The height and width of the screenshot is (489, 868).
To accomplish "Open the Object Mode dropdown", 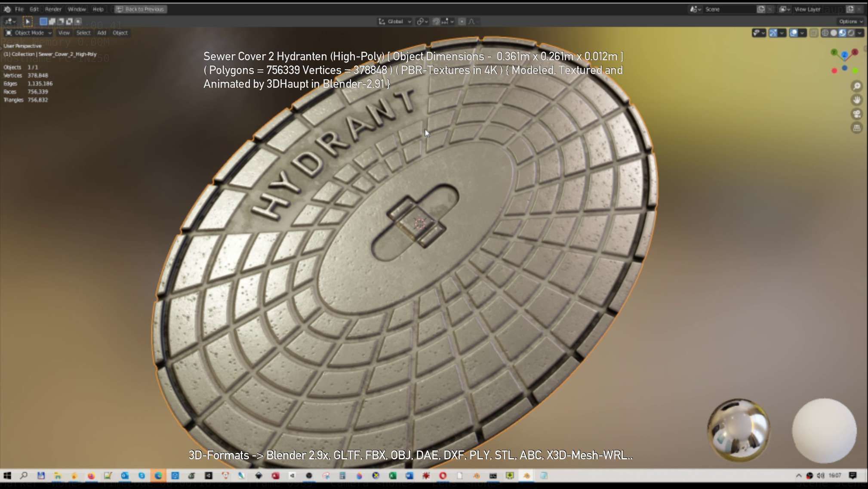I will coord(28,33).
